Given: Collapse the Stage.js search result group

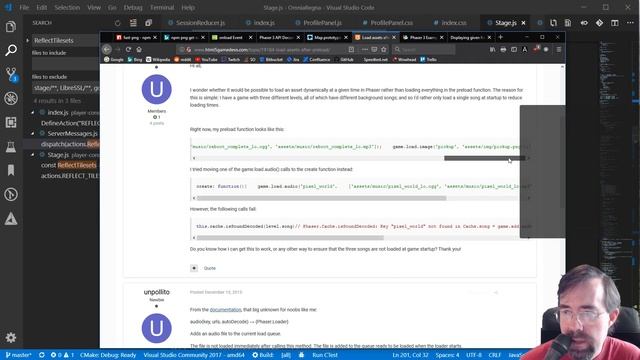Looking at the screenshot, I should click(x=33, y=155).
